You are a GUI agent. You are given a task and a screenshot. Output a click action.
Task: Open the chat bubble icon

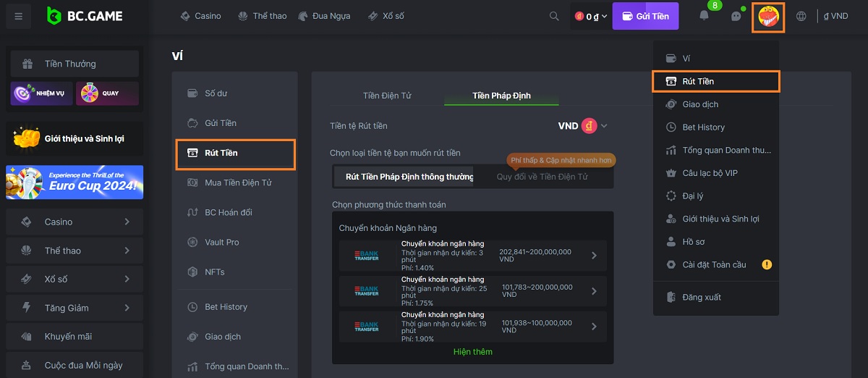pos(736,17)
